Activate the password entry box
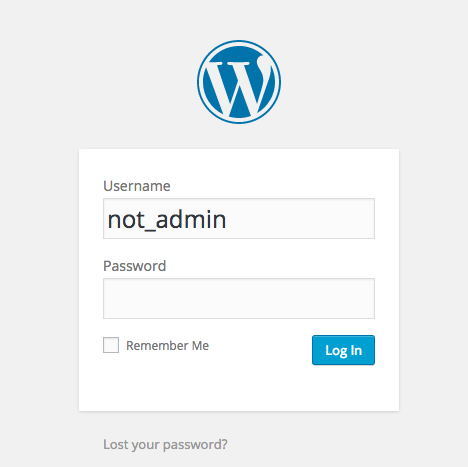 coord(239,299)
